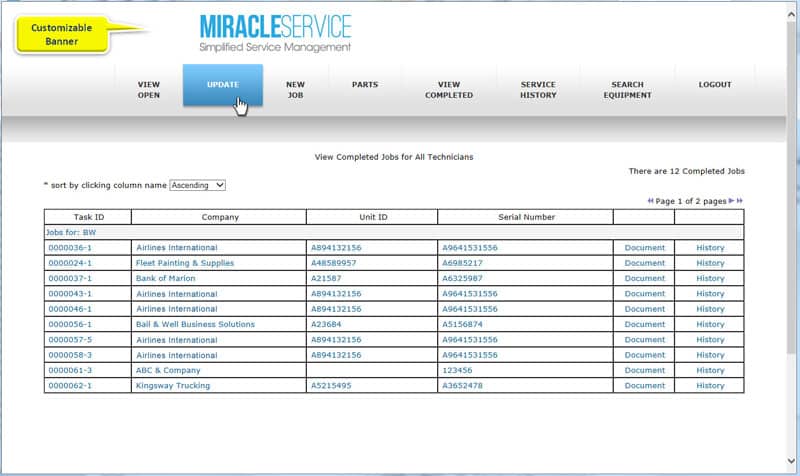The width and height of the screenshot is (800, 476).
Task: Click unit ID A48589957
Action: [334, 263]
